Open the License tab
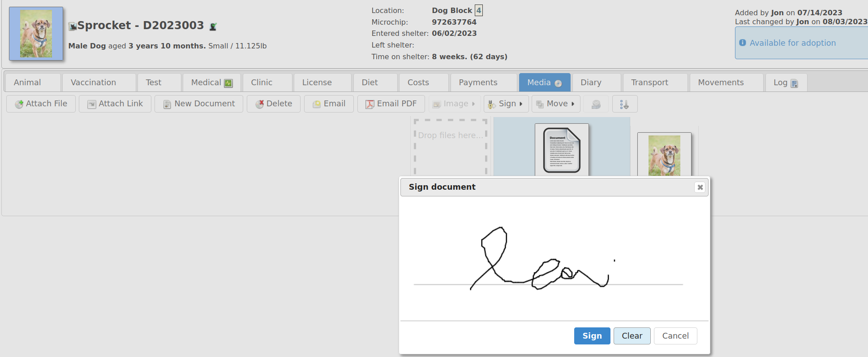The width and height of the screenshot is (868, 357). point(322,83)
